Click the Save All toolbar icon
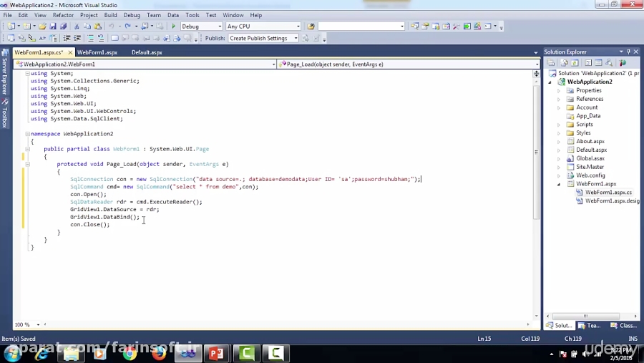Screen dimensions: 644x363 63,26
